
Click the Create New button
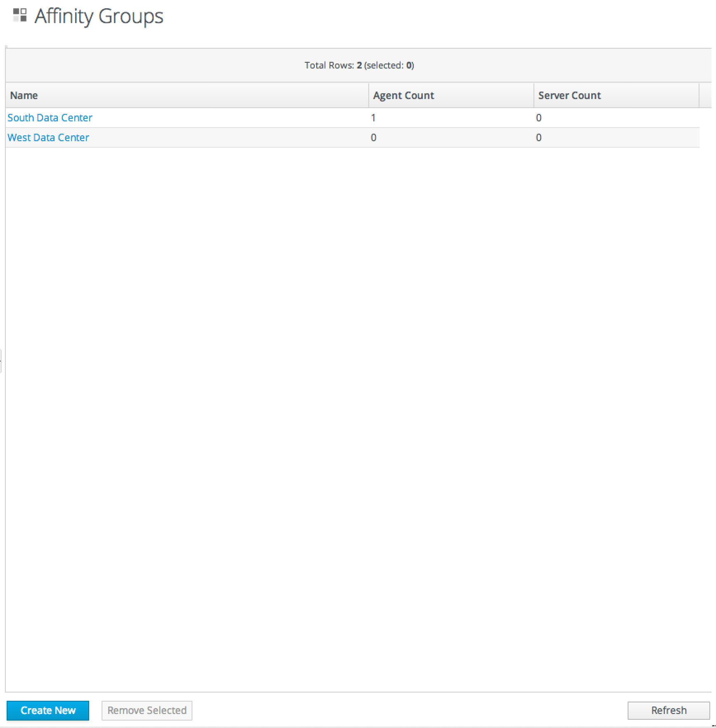(x=48, y=710)
